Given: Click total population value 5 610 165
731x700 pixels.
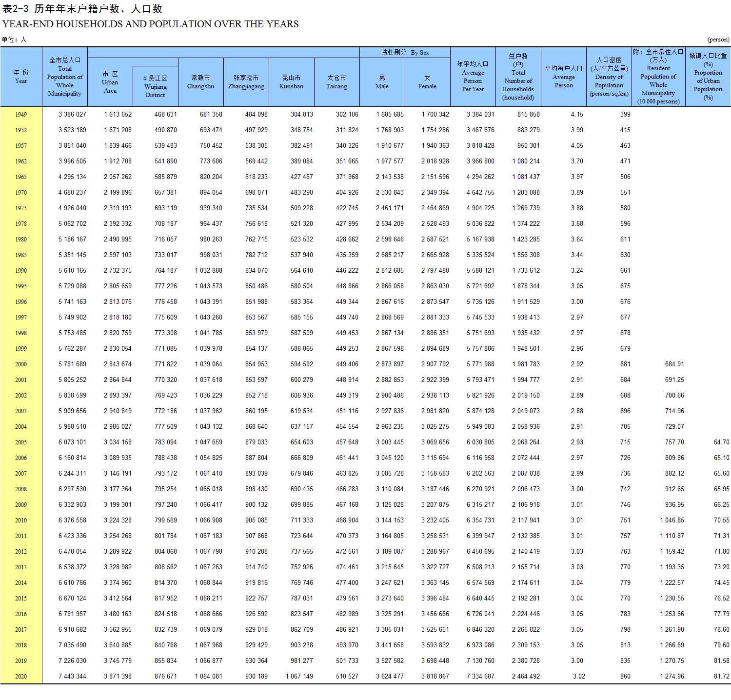Looking at the screenshot, I should [72, 270].
